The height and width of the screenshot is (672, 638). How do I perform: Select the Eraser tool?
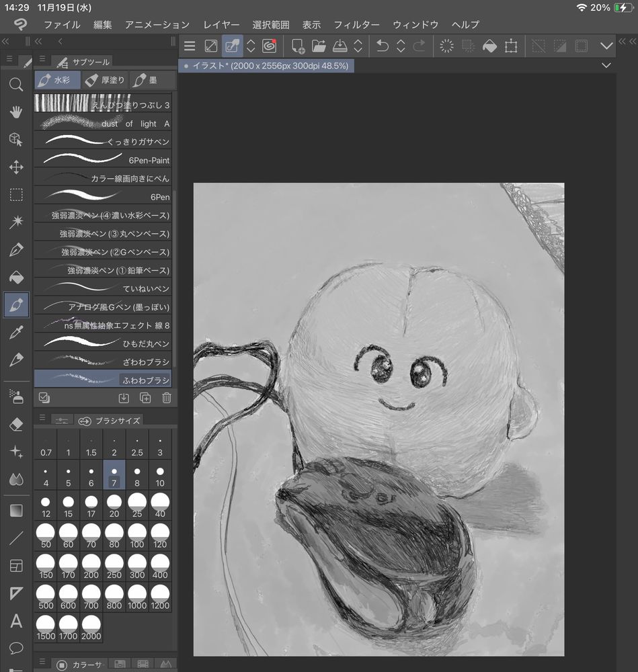[16, 425]
